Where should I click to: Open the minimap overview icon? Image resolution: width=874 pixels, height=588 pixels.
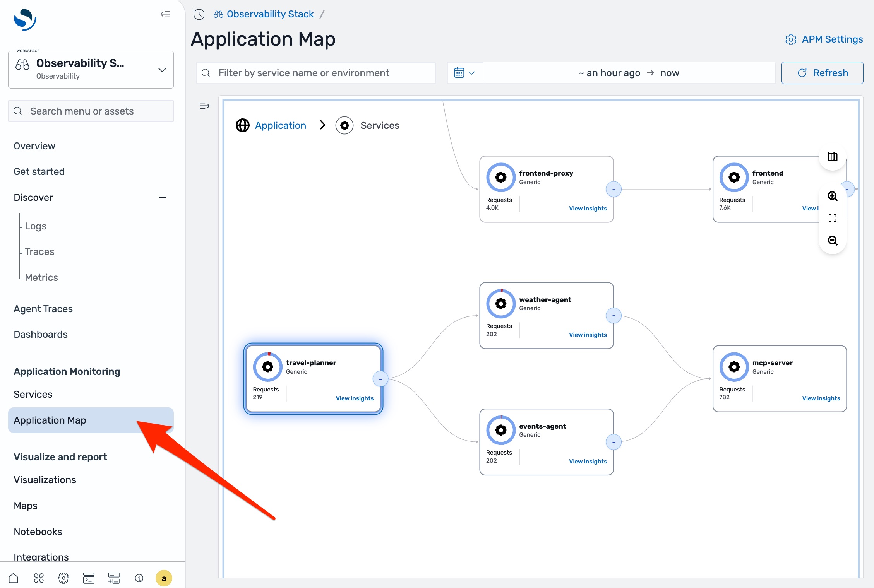832,157
